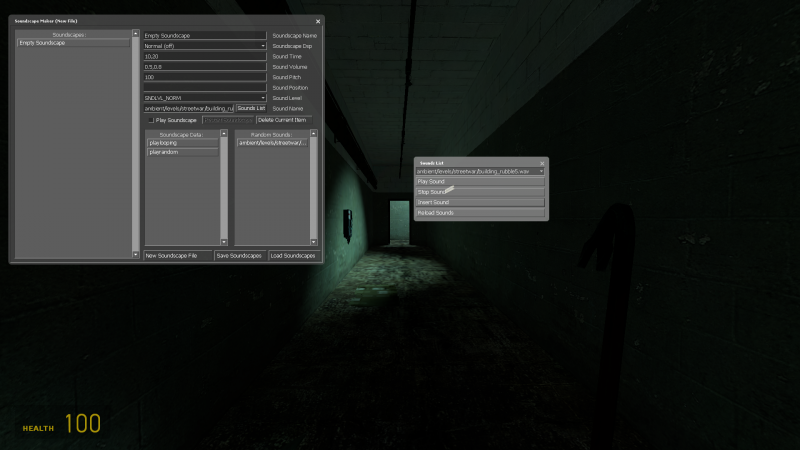This screenshot has height=450, width=800.
Task: Close the Sounds List window
Action: 542,163
